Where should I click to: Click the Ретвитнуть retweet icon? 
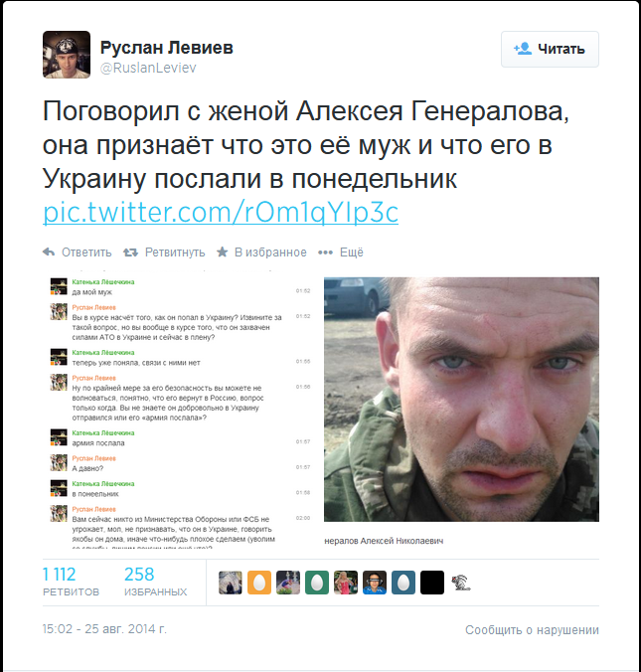[131, 252]
